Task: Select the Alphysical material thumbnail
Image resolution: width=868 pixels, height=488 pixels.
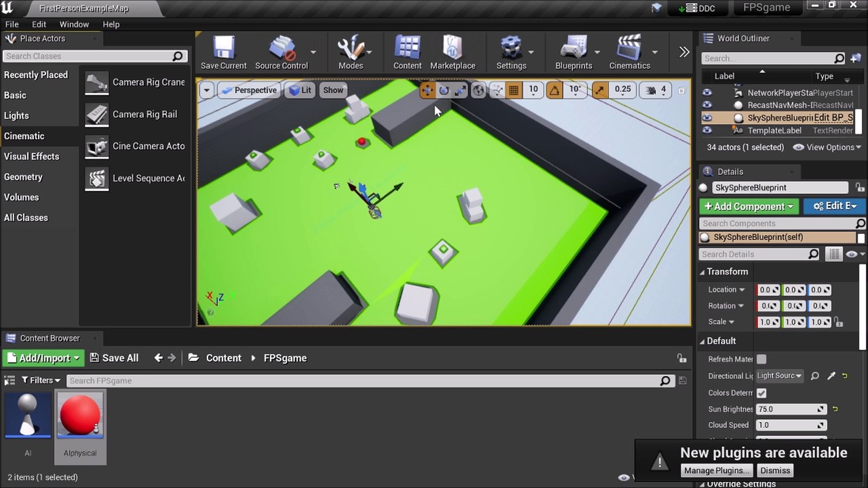Action: [x=80, y=415]
